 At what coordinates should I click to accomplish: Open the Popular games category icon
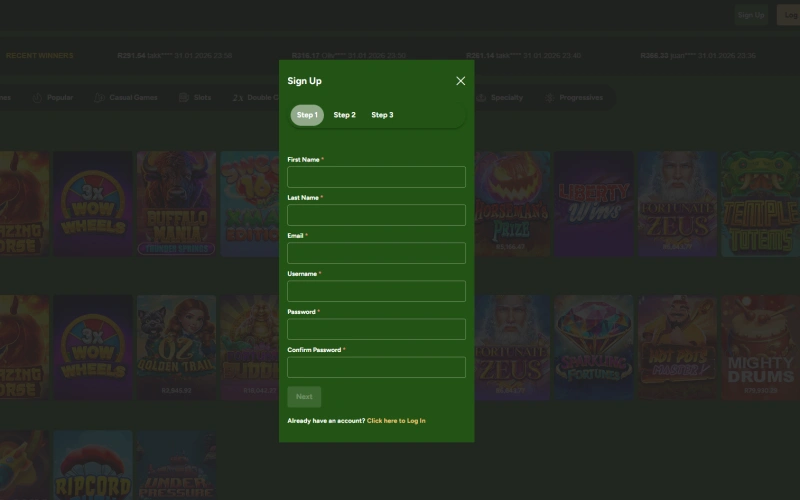pos(38,98)
